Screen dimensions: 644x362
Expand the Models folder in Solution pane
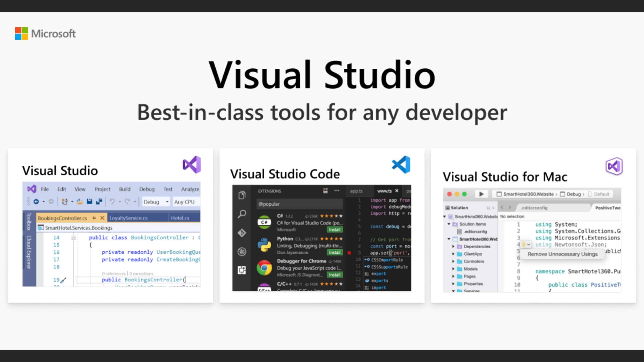click(453, 269)
